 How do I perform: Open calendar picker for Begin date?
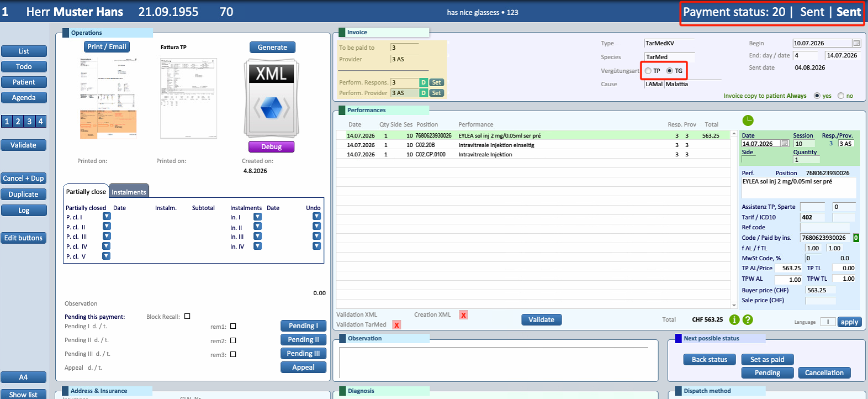tap(856, 43)
